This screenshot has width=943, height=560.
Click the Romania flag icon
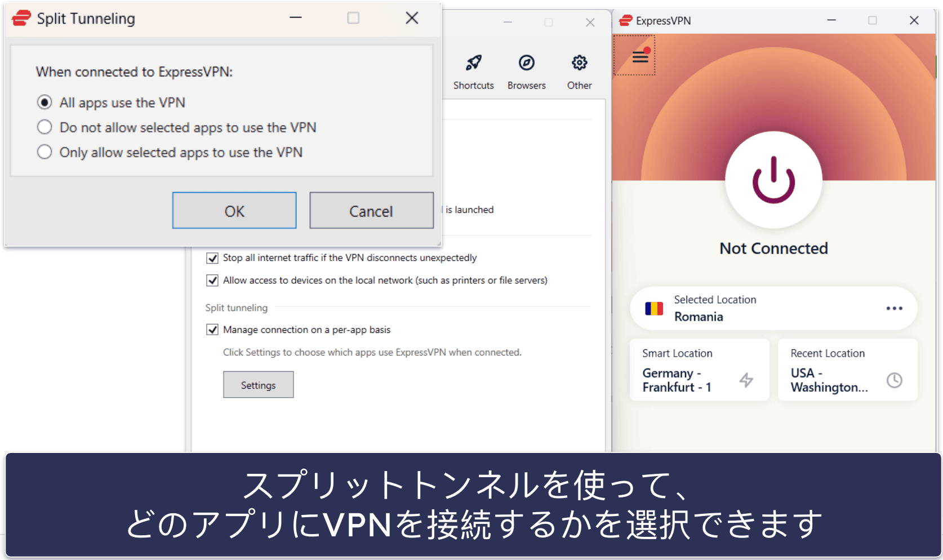(x=654, y=308)
